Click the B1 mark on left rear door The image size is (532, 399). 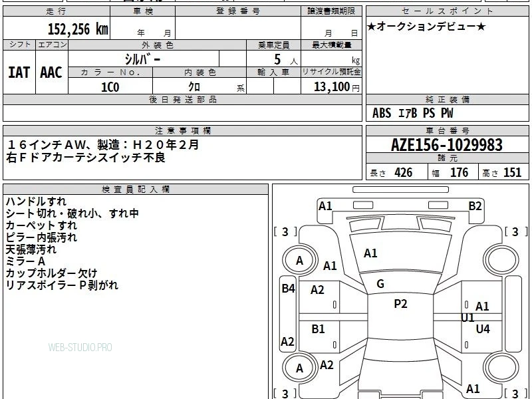(318, 329)
